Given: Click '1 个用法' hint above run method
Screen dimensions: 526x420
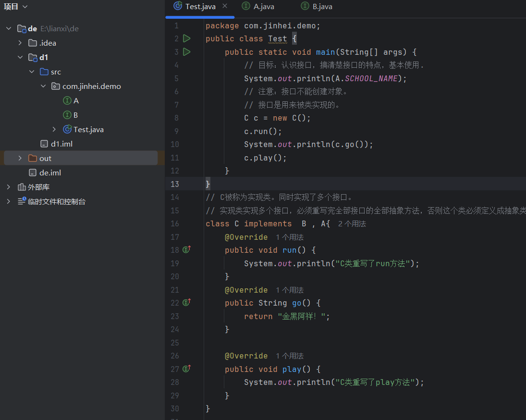Looking at the screenshot, I should click(x=290, y=237).
